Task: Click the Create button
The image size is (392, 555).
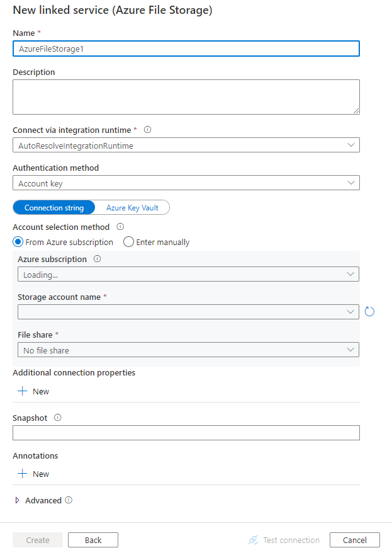Action: pos(37,540)
